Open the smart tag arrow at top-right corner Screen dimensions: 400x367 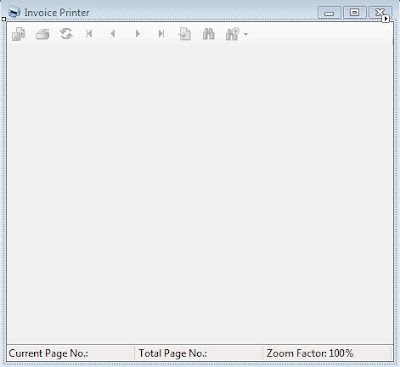tap(386, 19)
